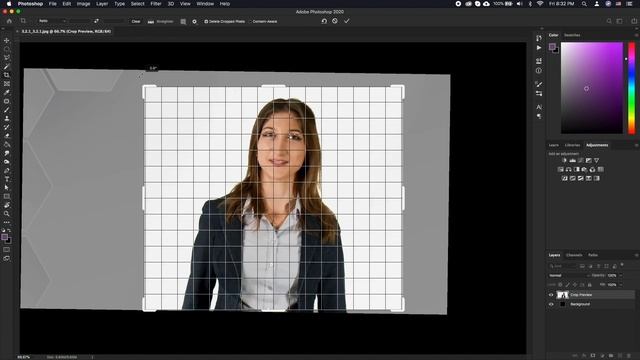Image resolution: width=640 pixels, height=360 pixels.
Task: Select the Clone Stamp tool
Action: (x=7, y=118)
